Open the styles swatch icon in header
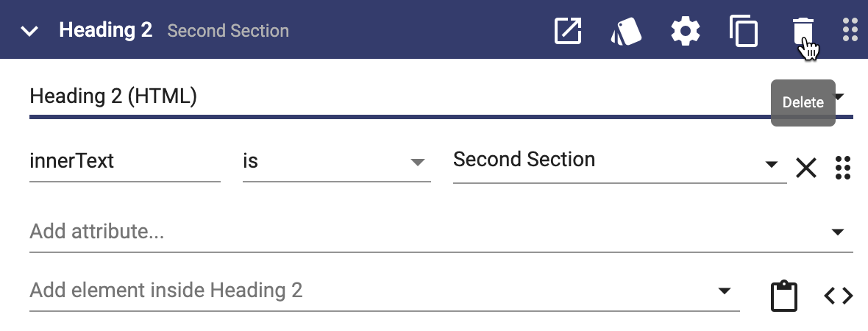The image size is (868, 331). pos(626,31)
